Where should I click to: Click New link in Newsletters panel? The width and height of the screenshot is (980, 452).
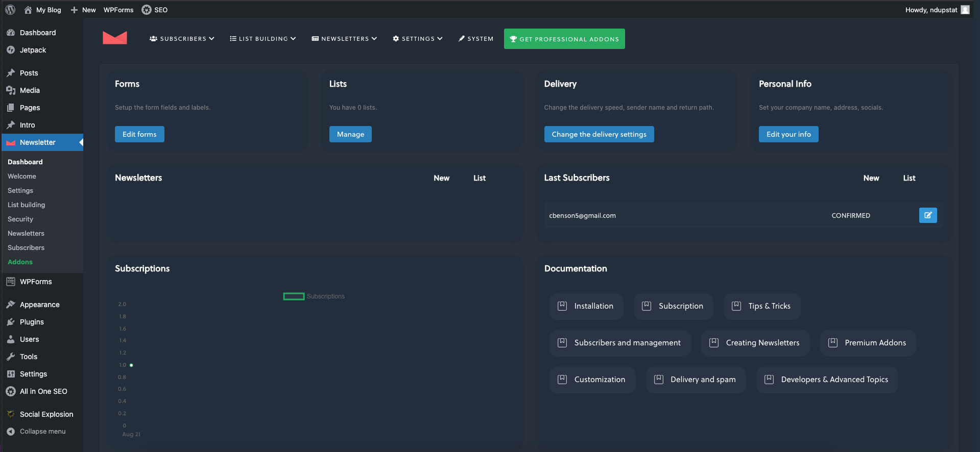(x=442, y=178)
